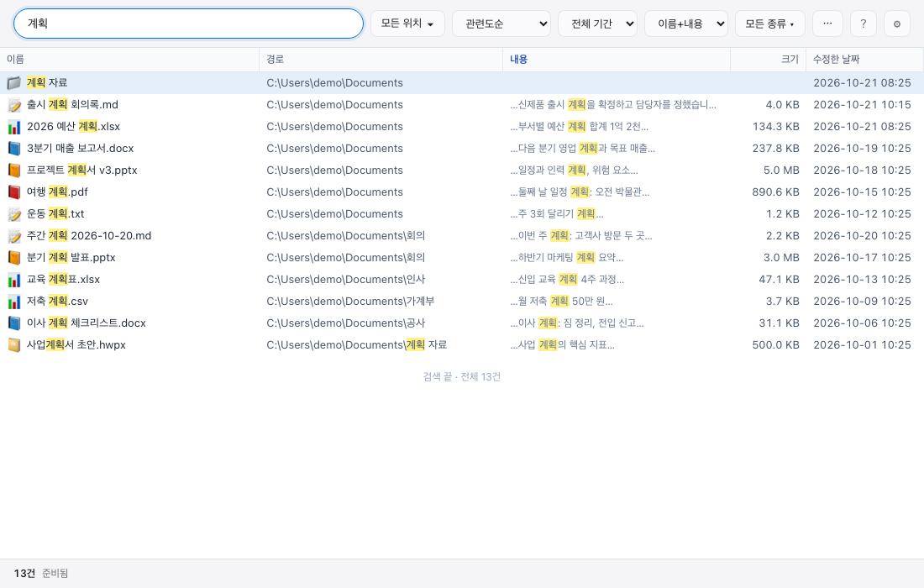The height and width of the screenshot is (588, 924).
Task: Click the size value 500.0 KB
Action: tap(775, 344)
